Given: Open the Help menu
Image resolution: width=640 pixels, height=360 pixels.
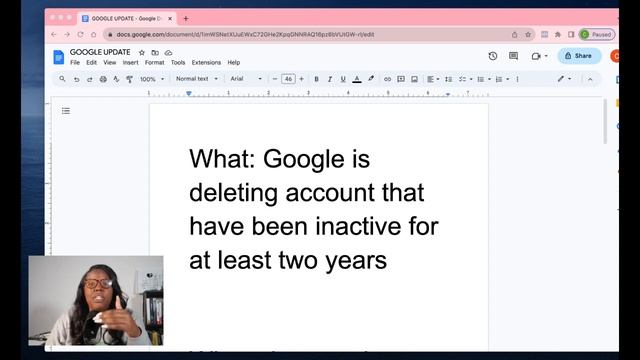Looking at the screenshot, I should [x=233, y=62].
